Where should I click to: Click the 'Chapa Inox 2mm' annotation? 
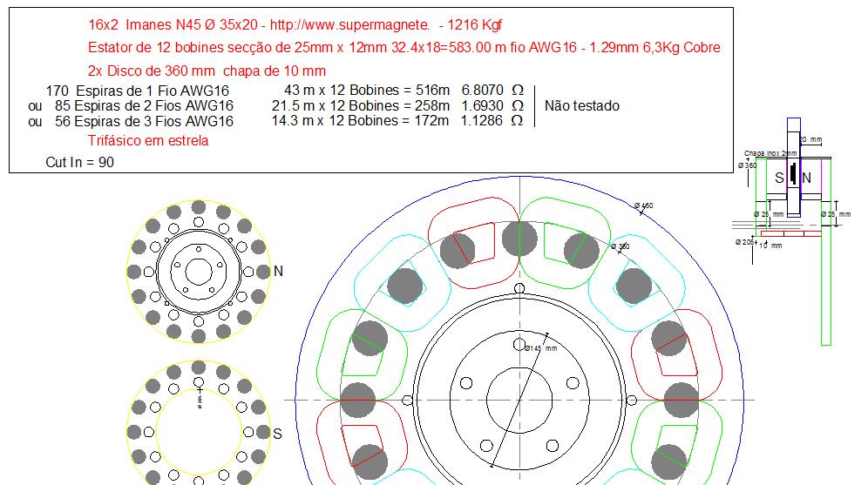[x=770, y=153]
